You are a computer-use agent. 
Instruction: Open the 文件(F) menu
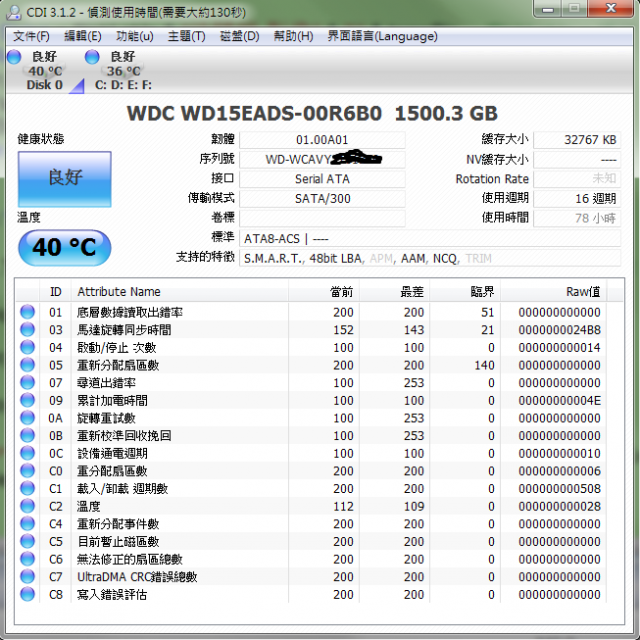[x=31, y=36]
